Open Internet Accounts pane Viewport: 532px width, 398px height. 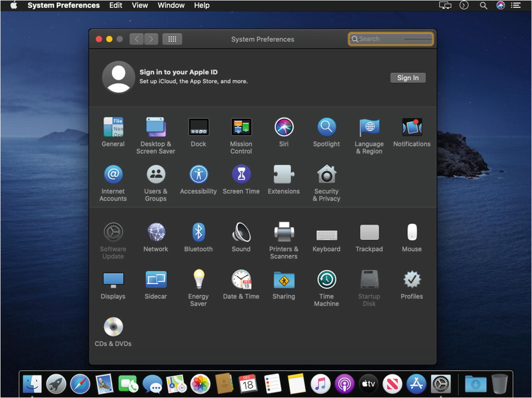[x=113, y=174]
